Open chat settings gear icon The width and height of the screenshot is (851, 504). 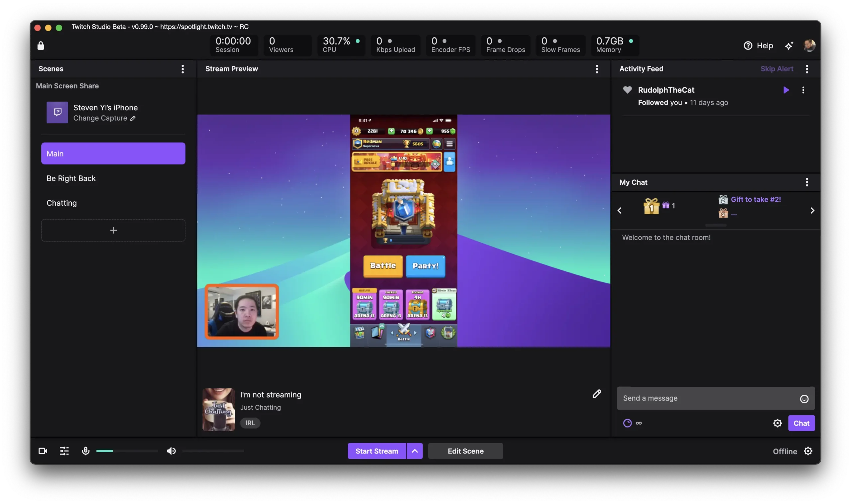pos(777,423)
